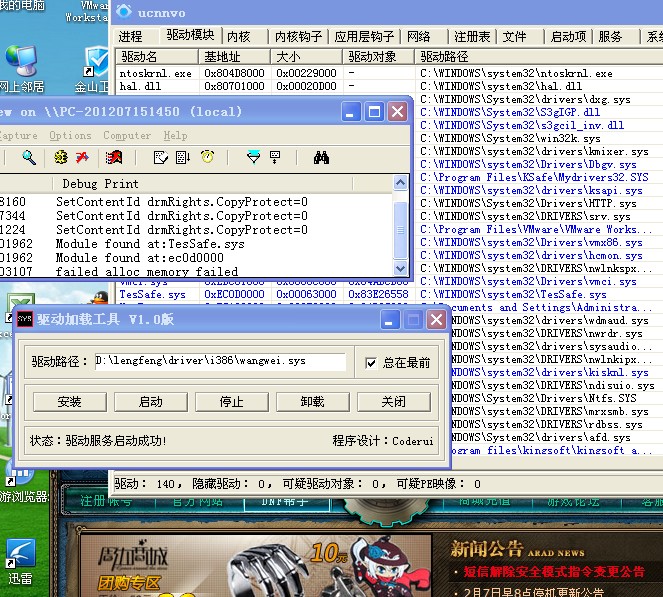Select path C:\WINDOWS\system32\TesSafe.sys

513,294
